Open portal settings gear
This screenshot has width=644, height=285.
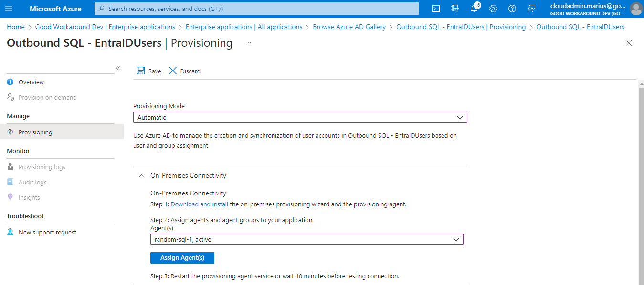(x=493, y=9)
